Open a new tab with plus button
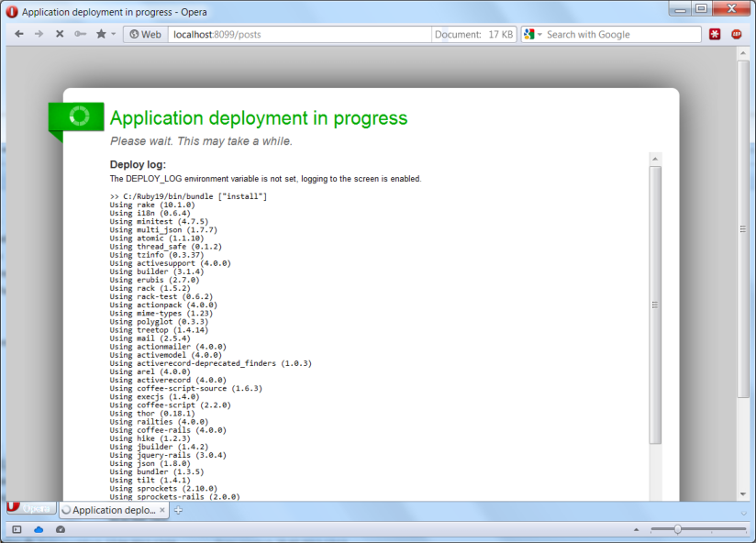 point(179,510)
